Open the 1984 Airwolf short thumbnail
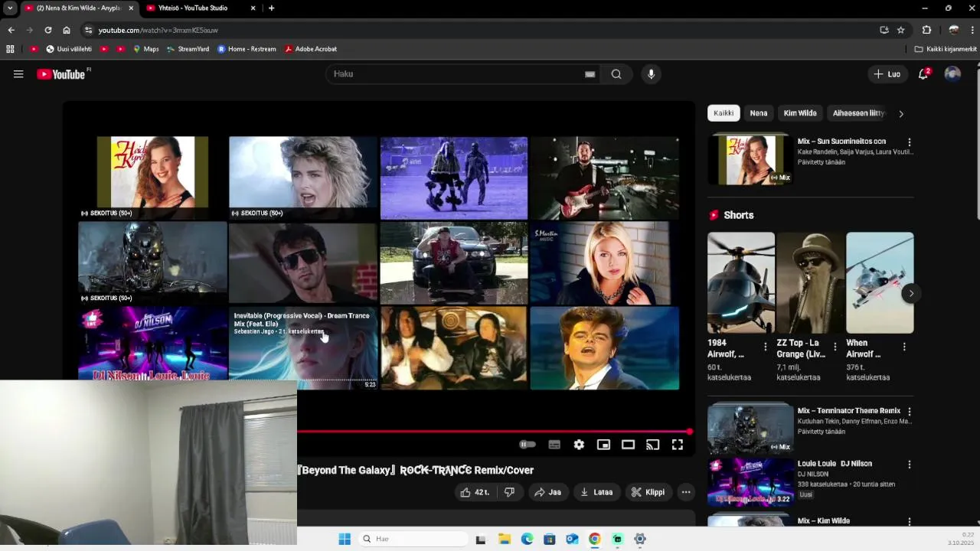 [741, 282]
